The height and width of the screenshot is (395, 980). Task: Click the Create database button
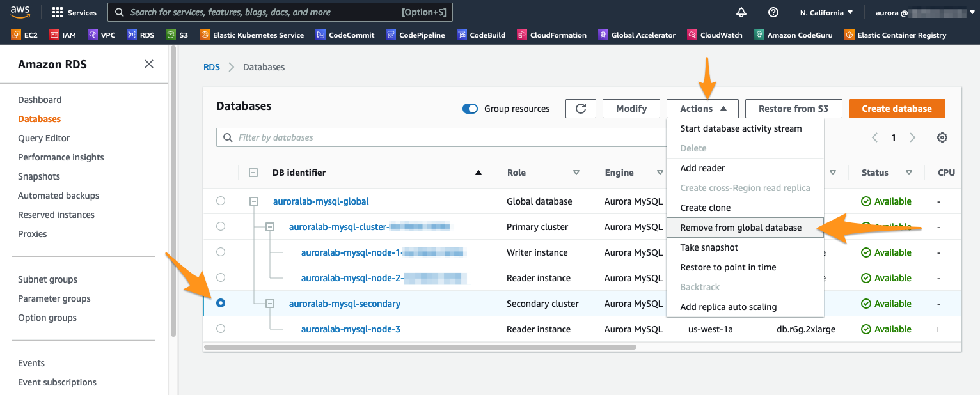pyautogui.click(x=897, y=109)
